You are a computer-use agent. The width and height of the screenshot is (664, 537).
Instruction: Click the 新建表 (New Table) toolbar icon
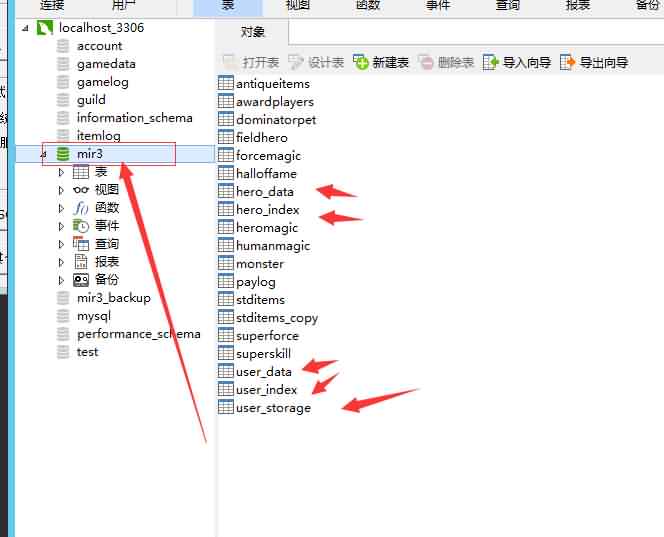click(361, 62)
